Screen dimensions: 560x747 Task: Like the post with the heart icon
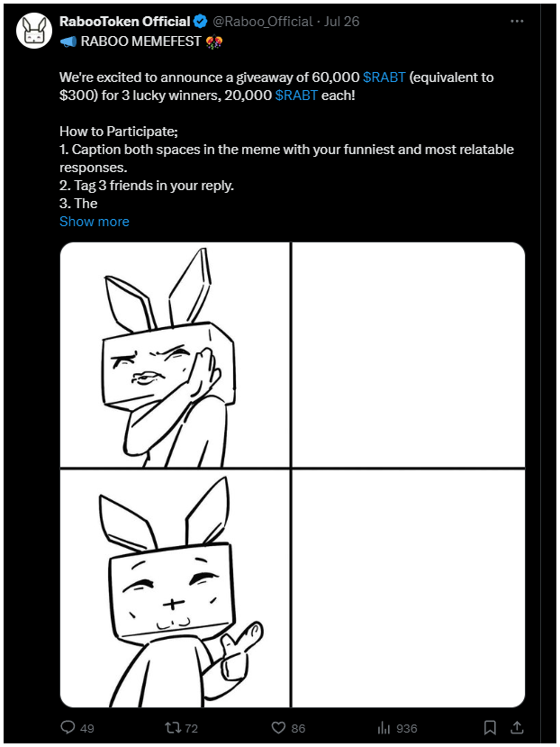click(278, 727)
